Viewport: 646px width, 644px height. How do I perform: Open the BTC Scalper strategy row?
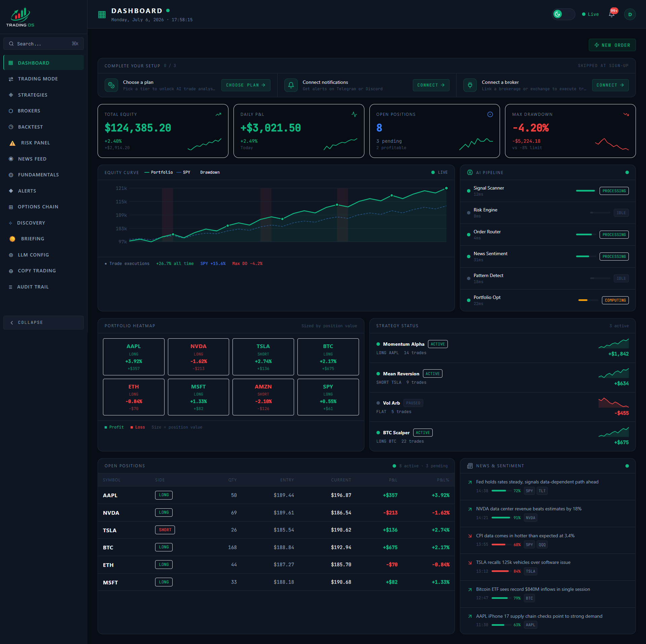point(502,437)
